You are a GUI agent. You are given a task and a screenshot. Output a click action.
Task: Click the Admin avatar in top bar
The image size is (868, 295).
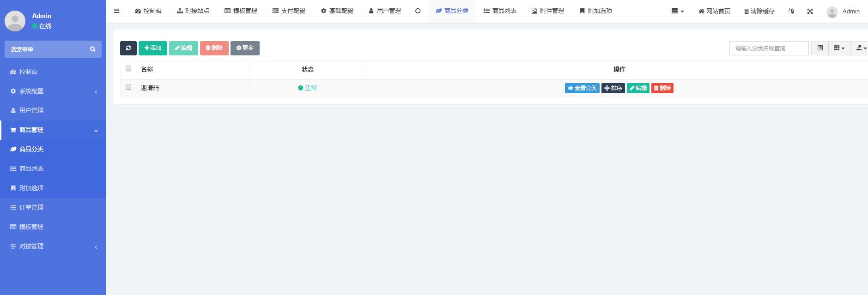pyautogui.click(x=832, y=12)
